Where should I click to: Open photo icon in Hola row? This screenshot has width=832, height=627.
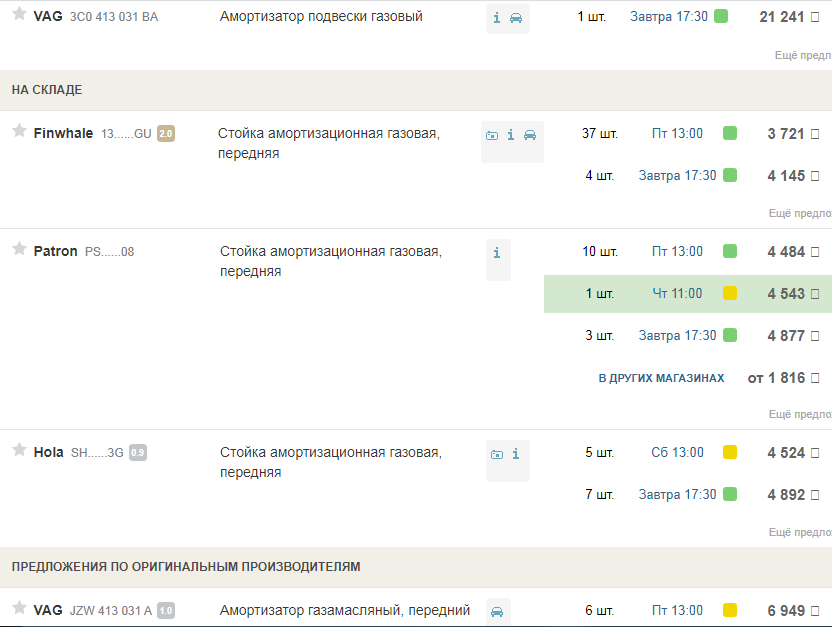(x=497, y=454)
